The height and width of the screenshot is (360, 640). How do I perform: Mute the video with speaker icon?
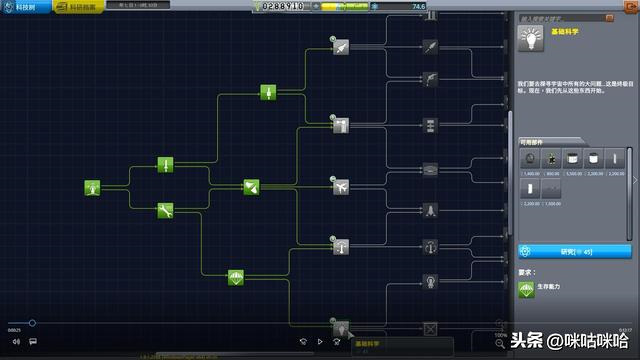point(16,341)
